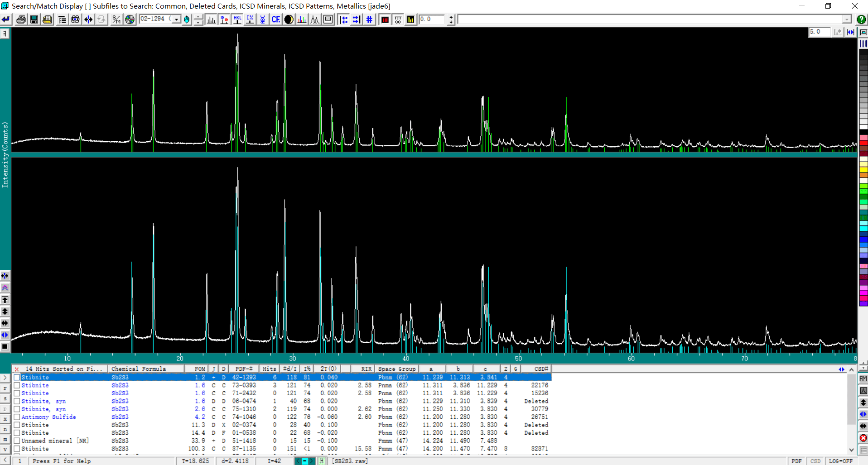Click the colored stick pattern icon
The height and width of the screenshot is (465, 868).
click(x=302, y=19)
